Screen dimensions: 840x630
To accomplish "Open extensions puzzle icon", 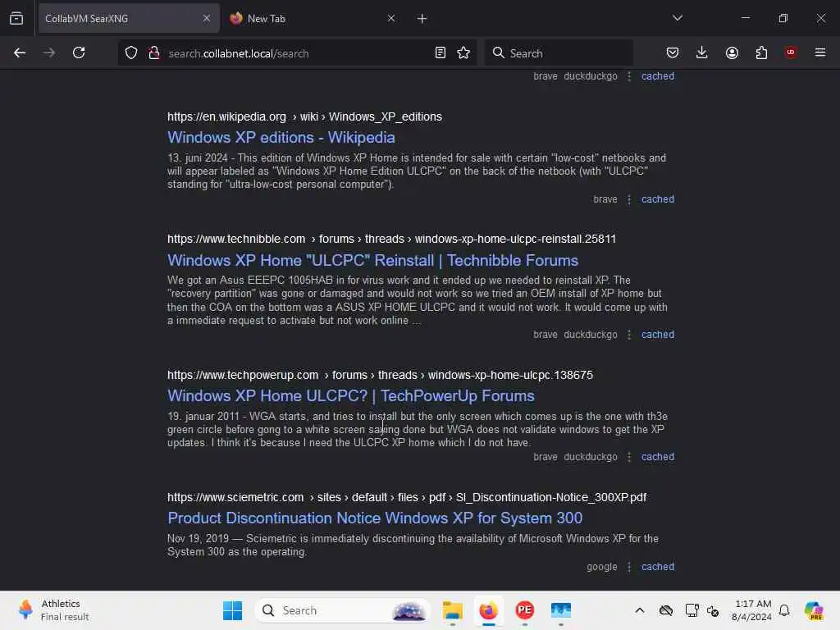I will [x=761, y=52].
